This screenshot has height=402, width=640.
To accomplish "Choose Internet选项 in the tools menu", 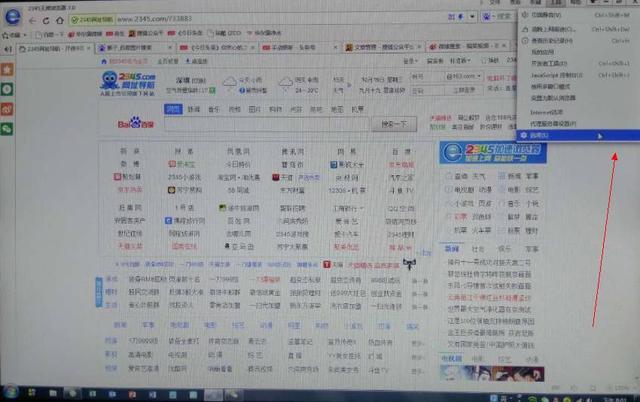I will (578, 112).
